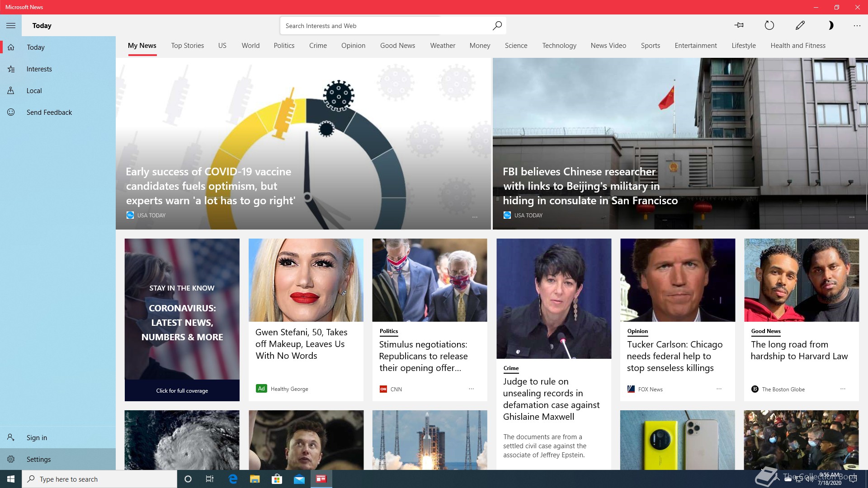Image resolution: width=868 pixels, height=488 pixels.
Task: Click the search magnifier icon
Action: (497, 26)
